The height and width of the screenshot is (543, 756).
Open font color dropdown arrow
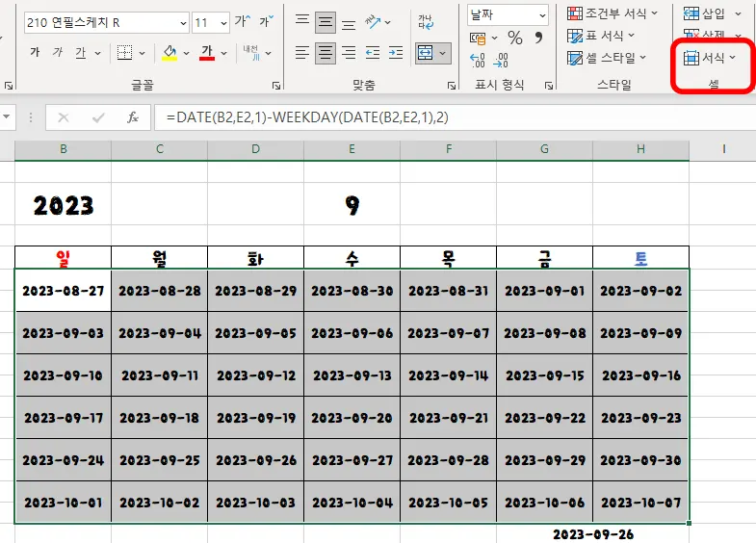pyautogui.click(x=223, y=53)
